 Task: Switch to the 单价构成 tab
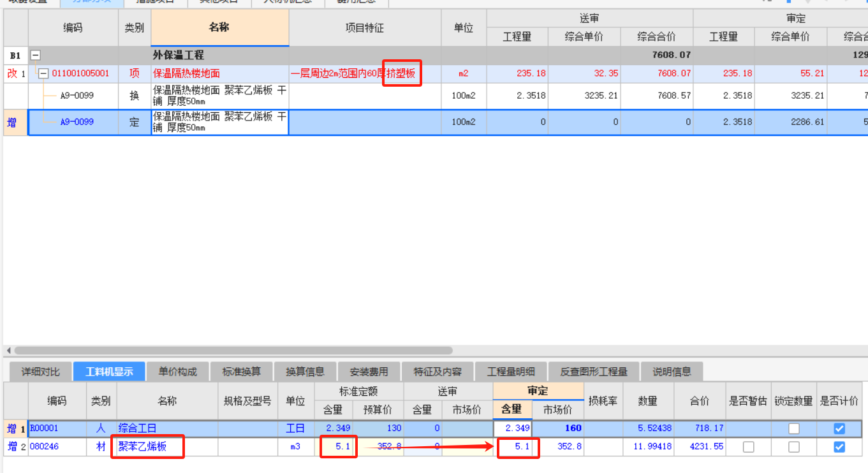coord(178,372)
